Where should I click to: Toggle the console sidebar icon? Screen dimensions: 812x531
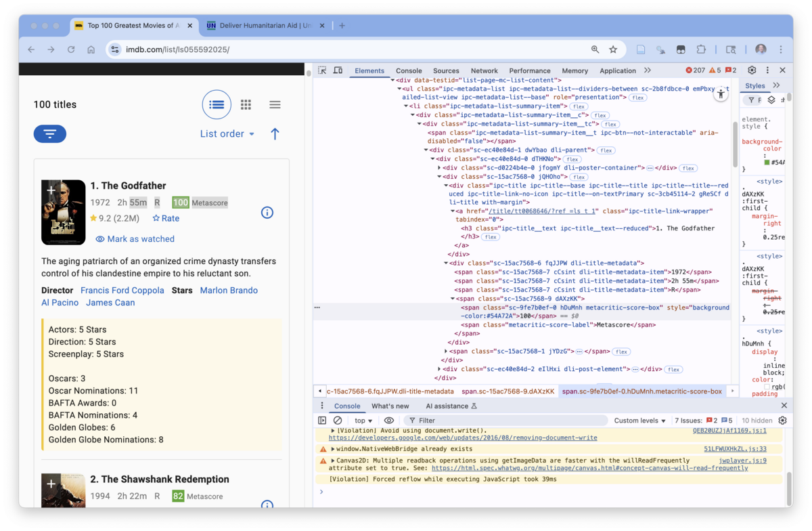322,421
